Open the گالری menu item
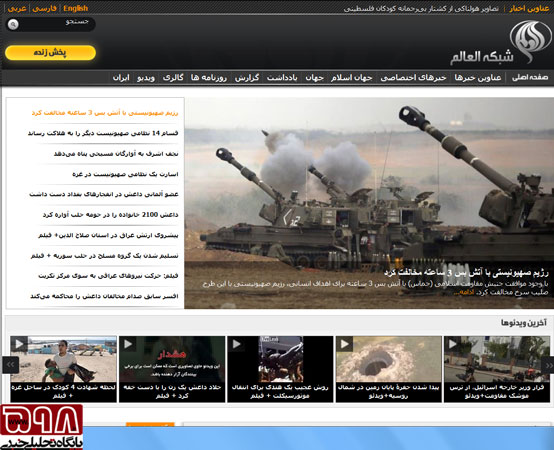554x450 pixels. point(173,77)
